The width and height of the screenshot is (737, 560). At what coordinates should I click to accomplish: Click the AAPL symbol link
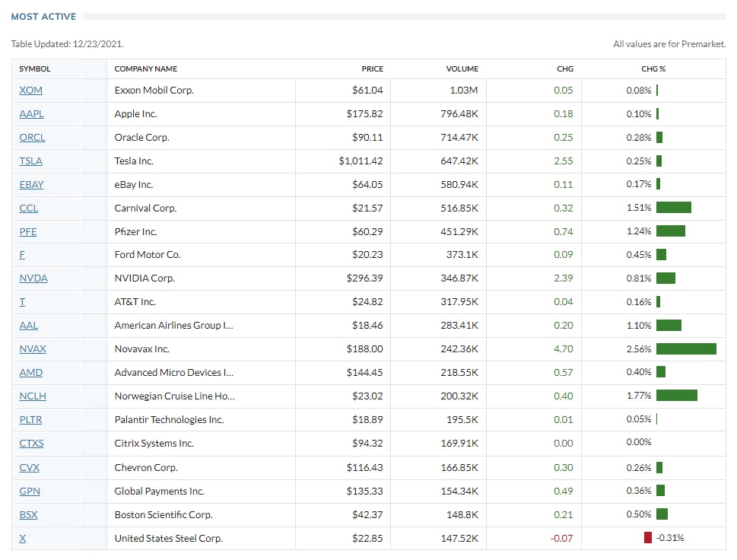(31, 114)
